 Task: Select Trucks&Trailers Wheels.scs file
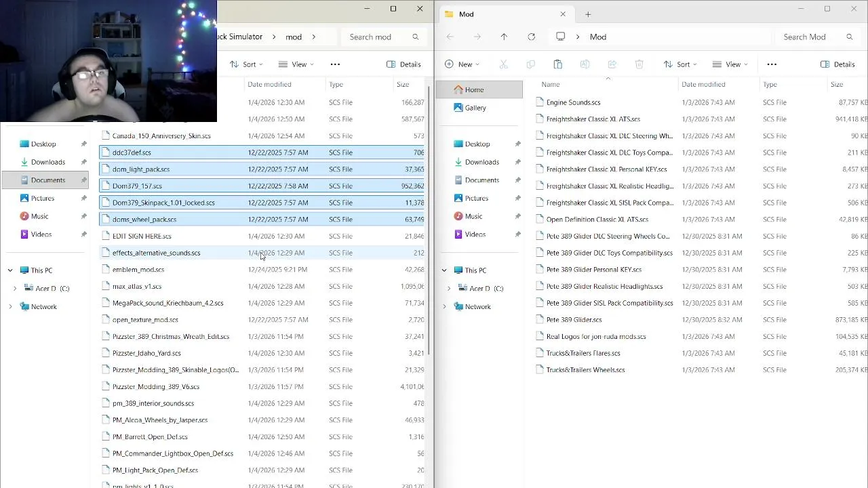tap(585, 369)
